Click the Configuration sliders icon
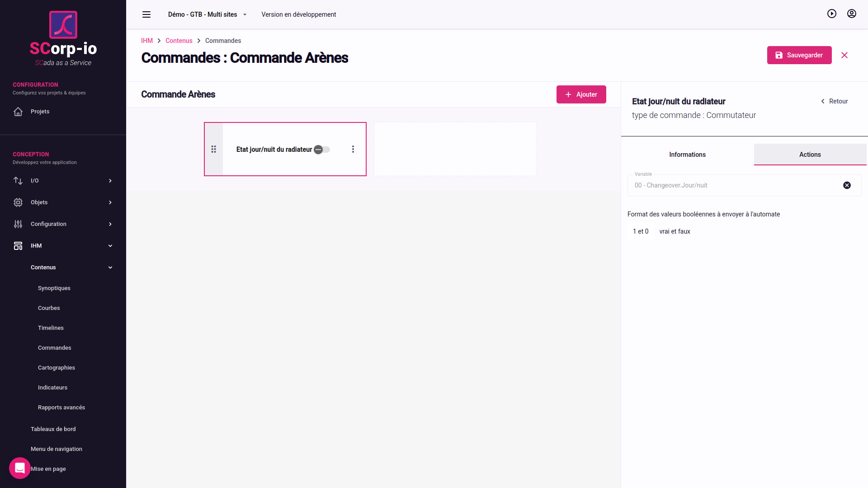The image size is (868, 488). (x=18, y=224)
